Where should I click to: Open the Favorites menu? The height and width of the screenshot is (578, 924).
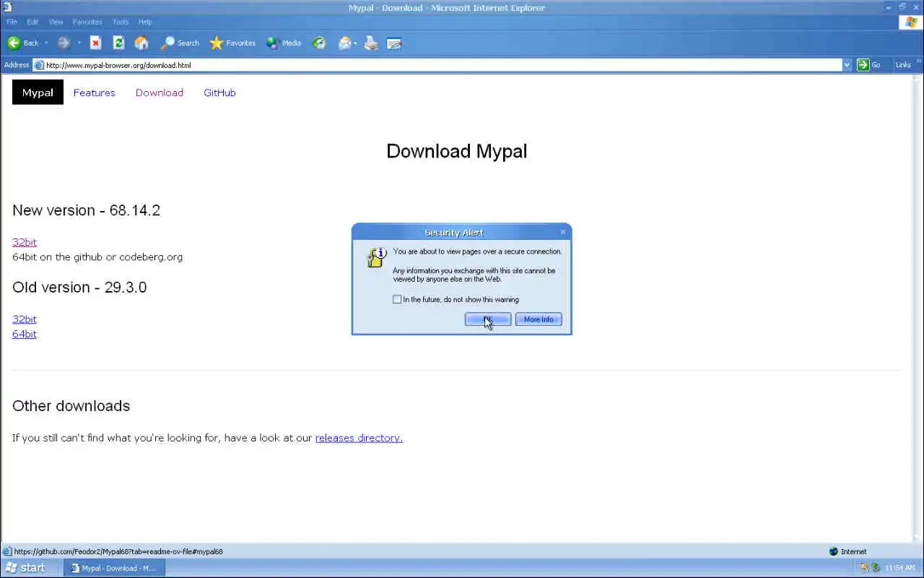pyautogui.click(x=87, y=22)
